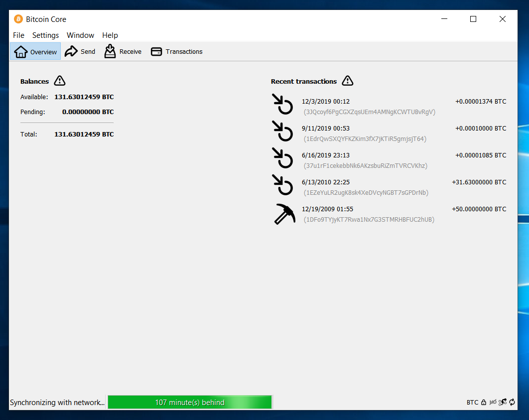The image size is (529, 420).
Task: Open the BTC unit selector in status bar
Action: (x=472, y=403)
